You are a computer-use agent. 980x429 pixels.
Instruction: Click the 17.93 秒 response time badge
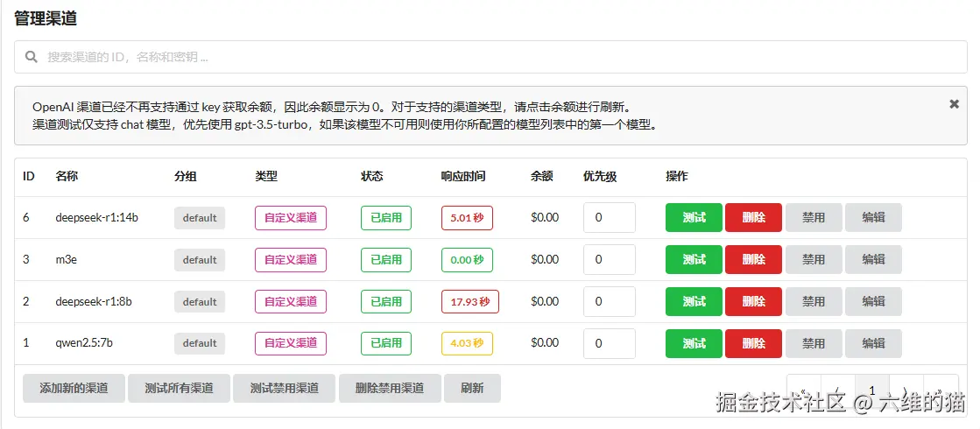coord(469,301)
